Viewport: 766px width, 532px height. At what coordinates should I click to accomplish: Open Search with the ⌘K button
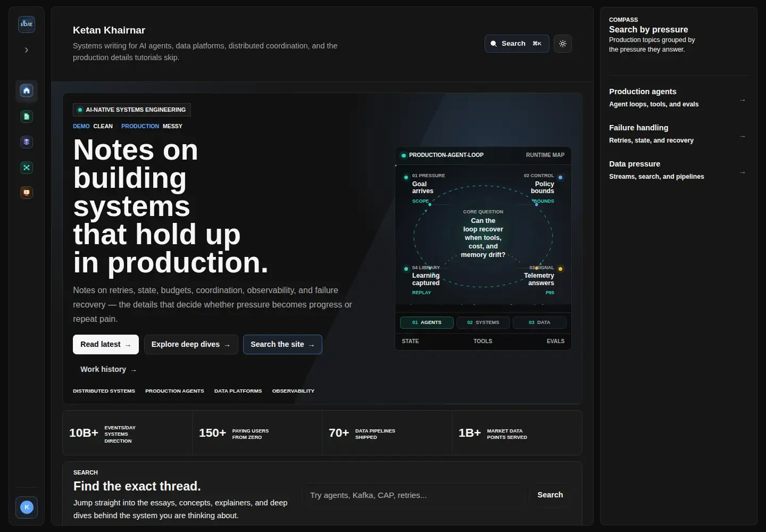(517, 44)
